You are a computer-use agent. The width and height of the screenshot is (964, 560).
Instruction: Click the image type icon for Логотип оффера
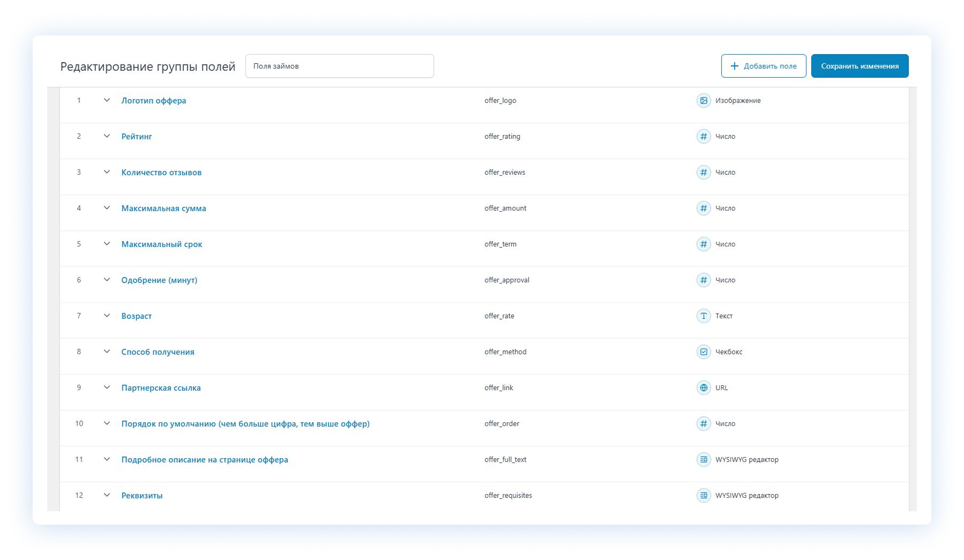(704, 101)
